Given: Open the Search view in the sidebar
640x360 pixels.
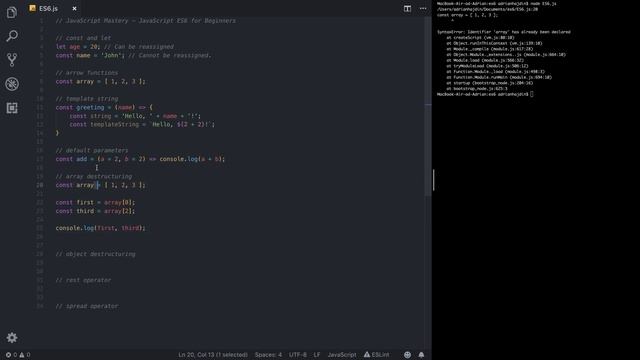Looking at the screenshot, I should 12,36.
